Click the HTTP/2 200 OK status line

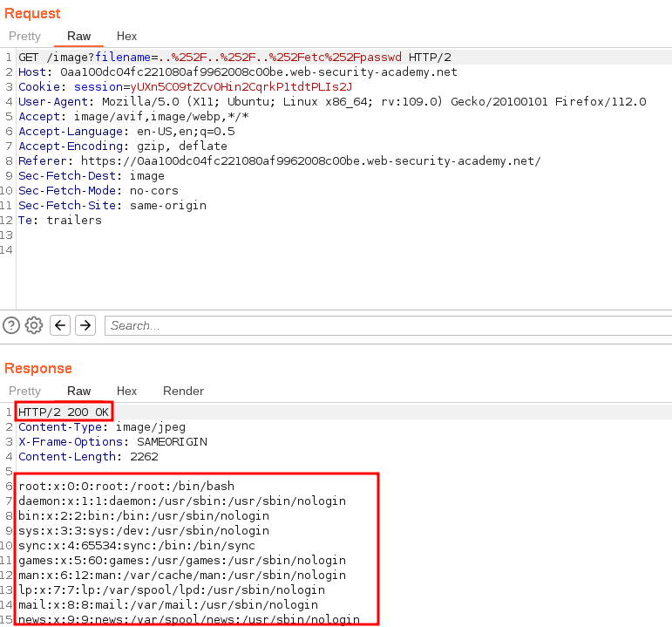click(64, 412)
